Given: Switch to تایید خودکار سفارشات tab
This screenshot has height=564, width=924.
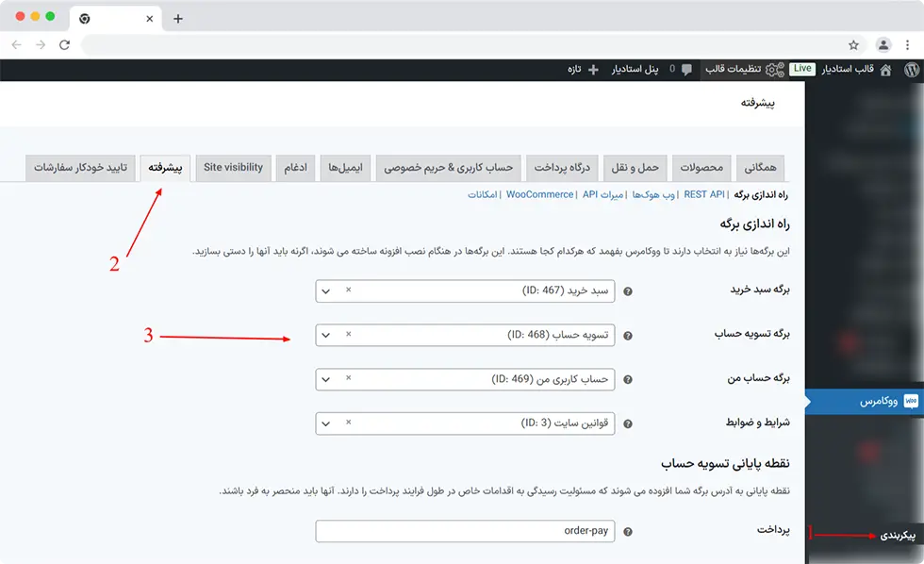Looking at the screenshot, I should tap(81, 168).
